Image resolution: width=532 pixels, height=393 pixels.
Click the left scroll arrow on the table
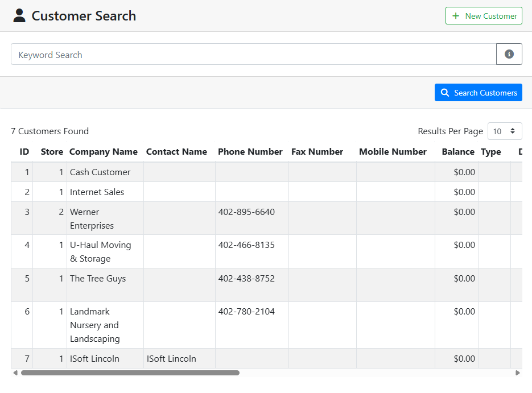pyautogui.click(x=14, y=373)
